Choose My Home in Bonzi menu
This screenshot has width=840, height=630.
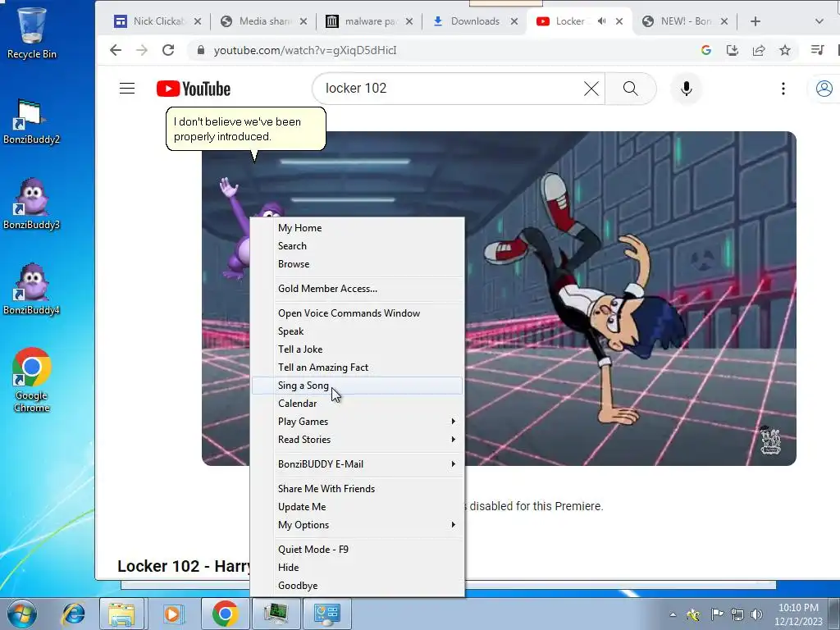point(357,228)
